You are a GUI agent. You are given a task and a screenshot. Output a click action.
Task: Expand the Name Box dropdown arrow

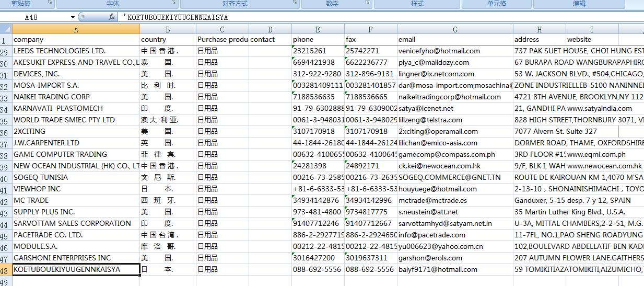[x=73, y=17]
